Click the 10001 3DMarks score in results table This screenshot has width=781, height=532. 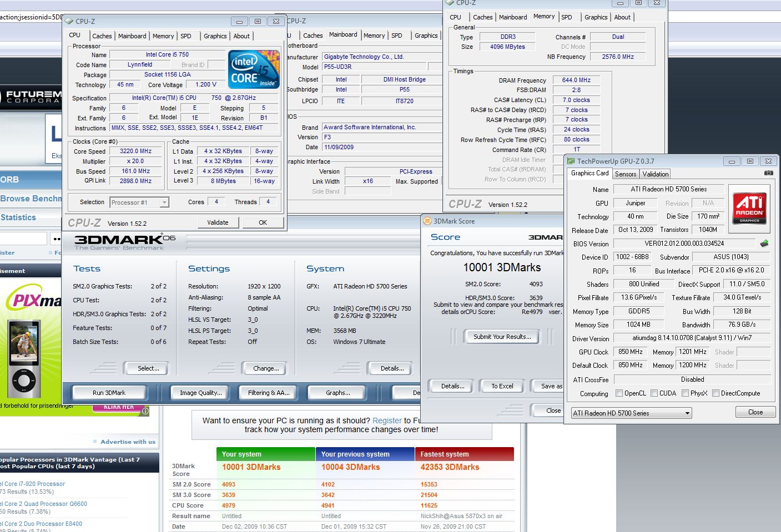251,467
